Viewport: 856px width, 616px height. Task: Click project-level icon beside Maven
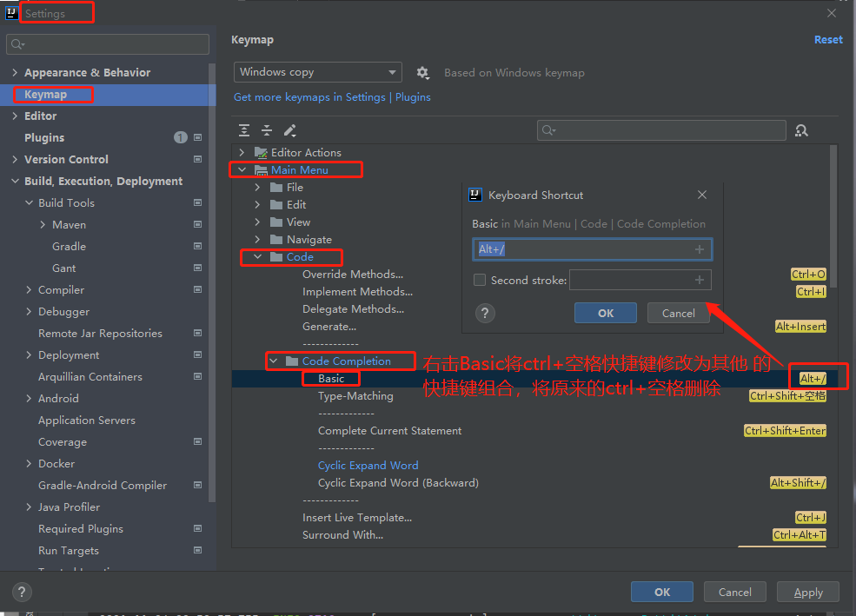197,224
